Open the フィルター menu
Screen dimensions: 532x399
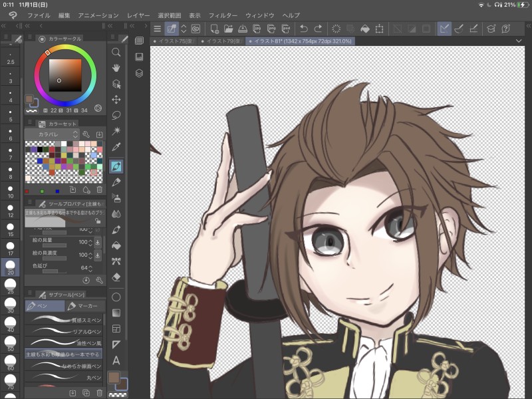pos(223,15)
